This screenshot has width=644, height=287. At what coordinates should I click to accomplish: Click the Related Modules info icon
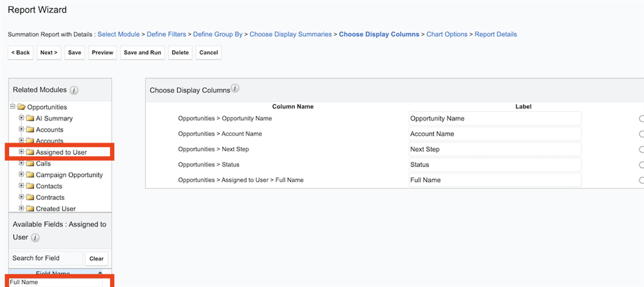point(74,90)
